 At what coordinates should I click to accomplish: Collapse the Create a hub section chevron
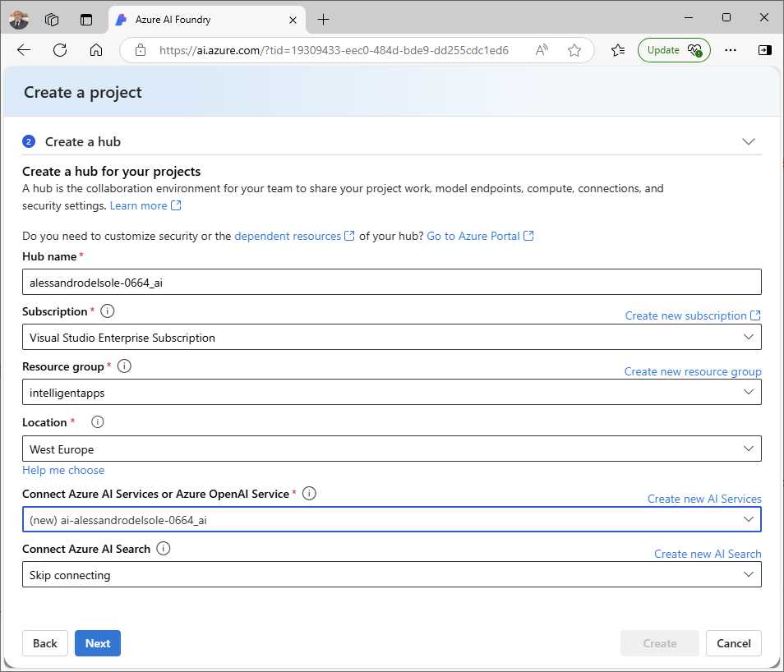click(x=749, y=141)
